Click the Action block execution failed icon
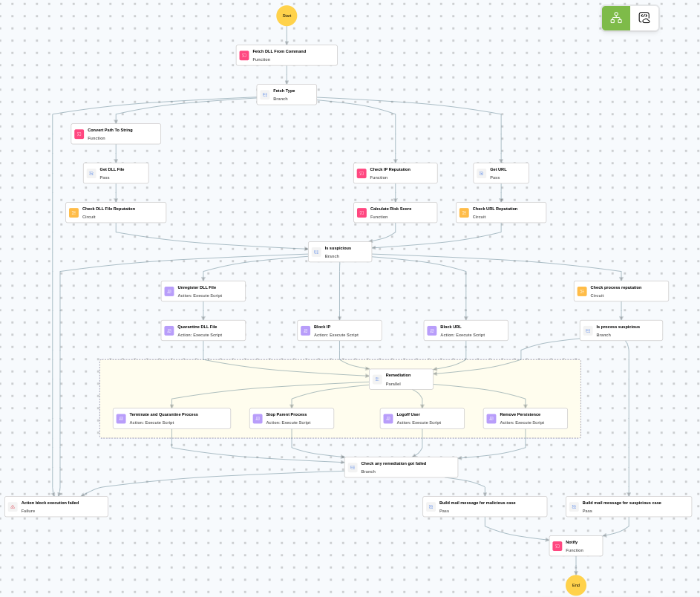The image size is (700, 597). coord(13,507)
